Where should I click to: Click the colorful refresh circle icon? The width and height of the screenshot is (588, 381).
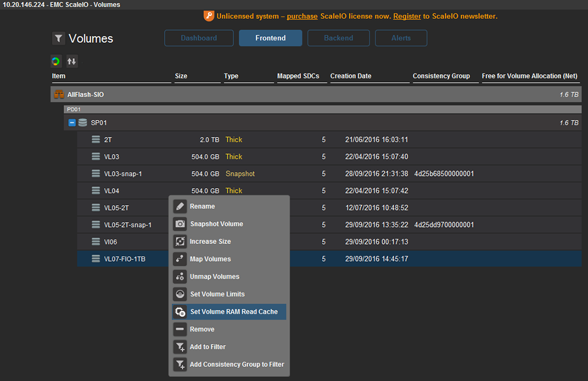pyautogui.click(x=56, y=61)
